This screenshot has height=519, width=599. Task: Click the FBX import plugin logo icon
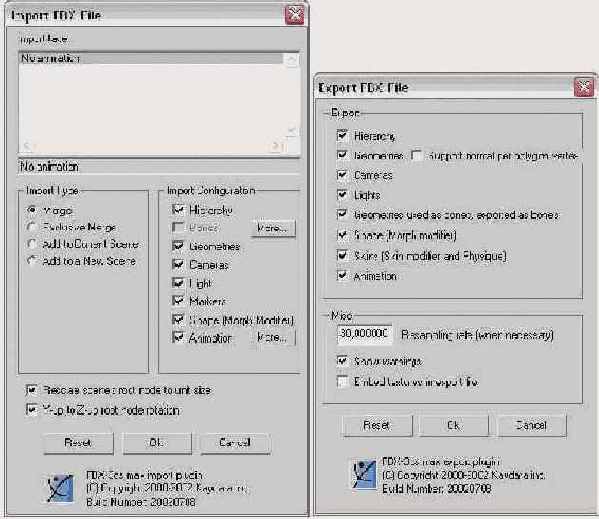pyautogui.click(x=61, y=489)
